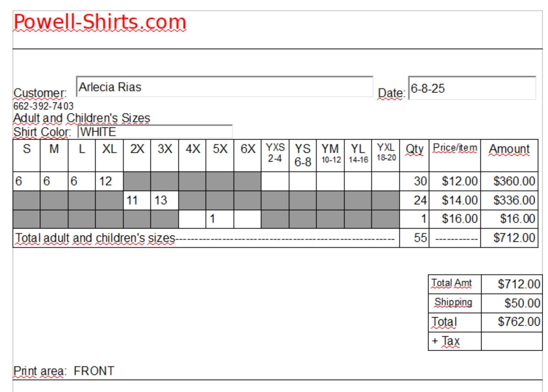Select the 2X quantity cell showing 11

click(137, 200)
